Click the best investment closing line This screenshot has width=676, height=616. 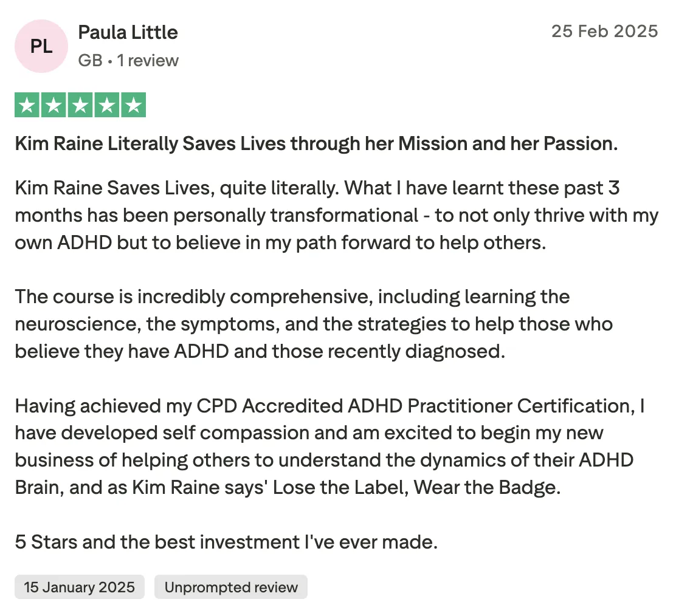point(226,542)
